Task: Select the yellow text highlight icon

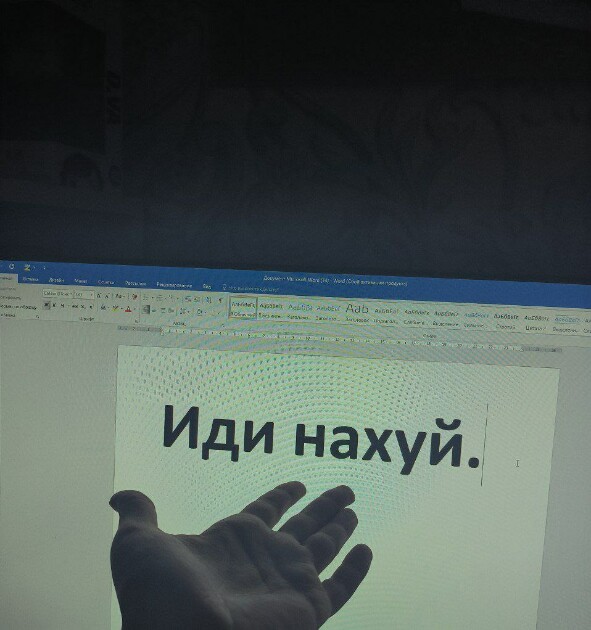Action: click(116, 309)
